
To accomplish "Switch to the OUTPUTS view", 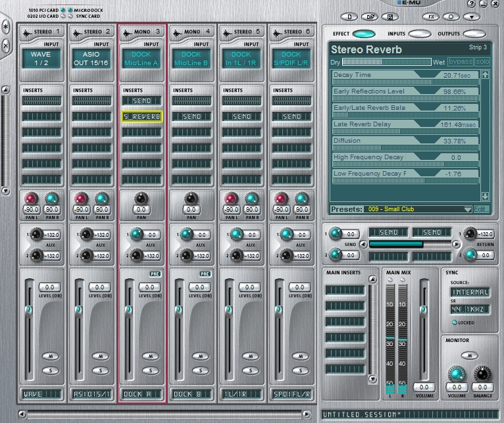I will tap(474, 34).
